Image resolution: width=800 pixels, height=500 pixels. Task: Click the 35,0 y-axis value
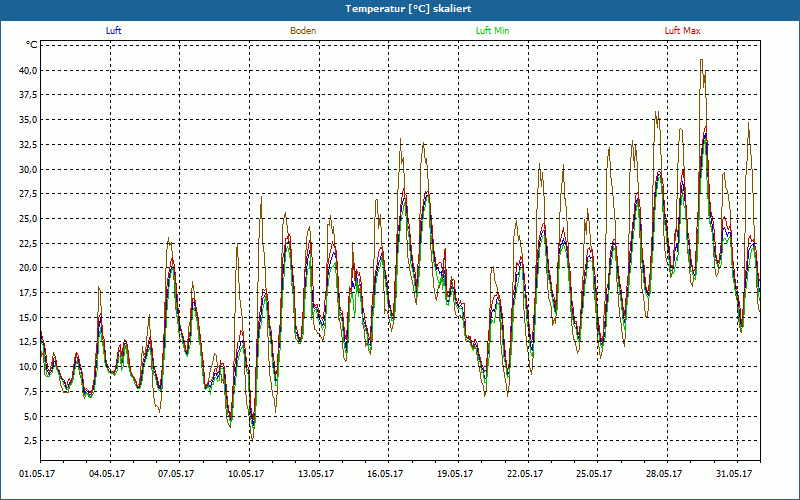[28, 120]
